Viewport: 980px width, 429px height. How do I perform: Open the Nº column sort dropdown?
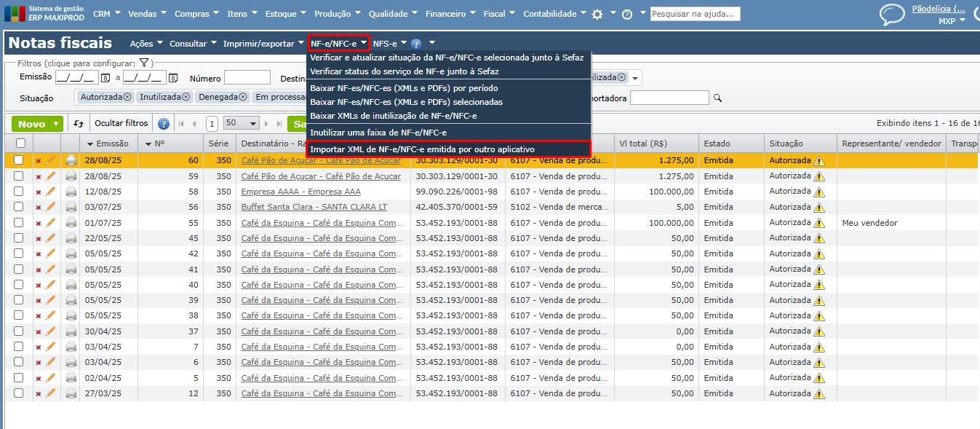click(x=148, y=144)
